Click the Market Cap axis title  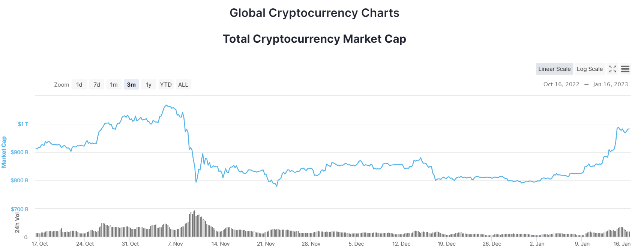coord(4,152)
